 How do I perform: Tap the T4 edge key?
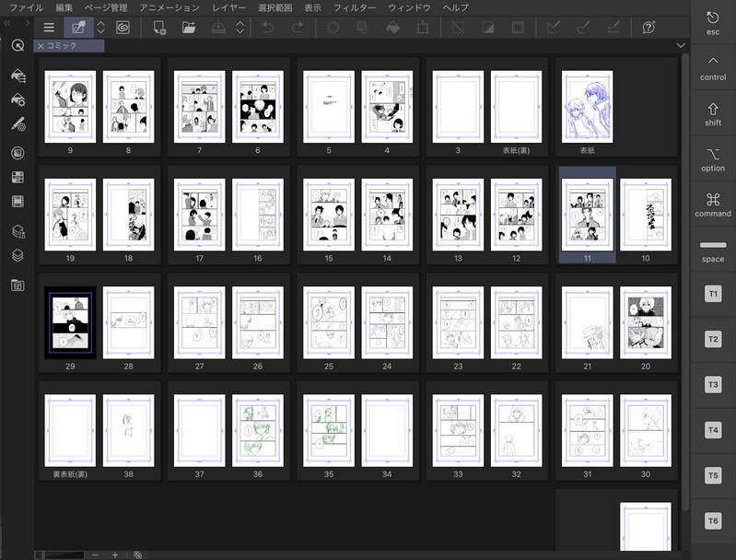pos(713,430)
